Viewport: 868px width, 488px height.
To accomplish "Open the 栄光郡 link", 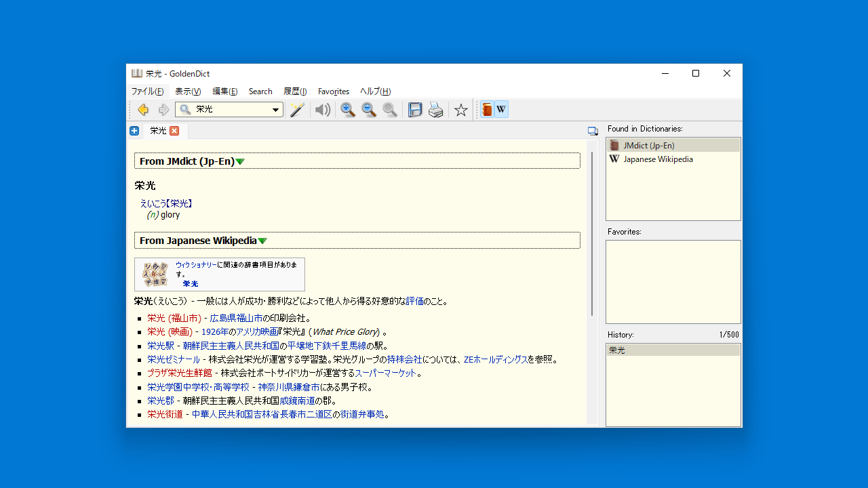I will (161, 401).
